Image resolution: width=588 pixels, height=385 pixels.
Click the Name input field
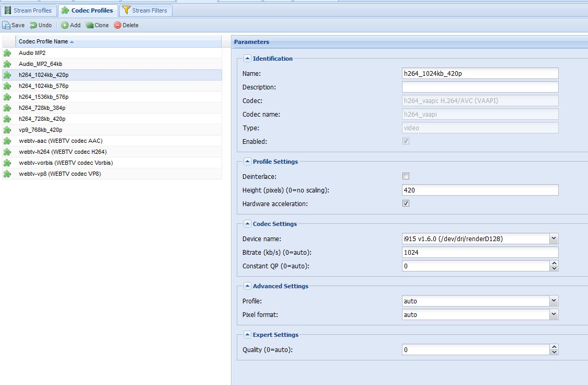click(x=480, y=74)
